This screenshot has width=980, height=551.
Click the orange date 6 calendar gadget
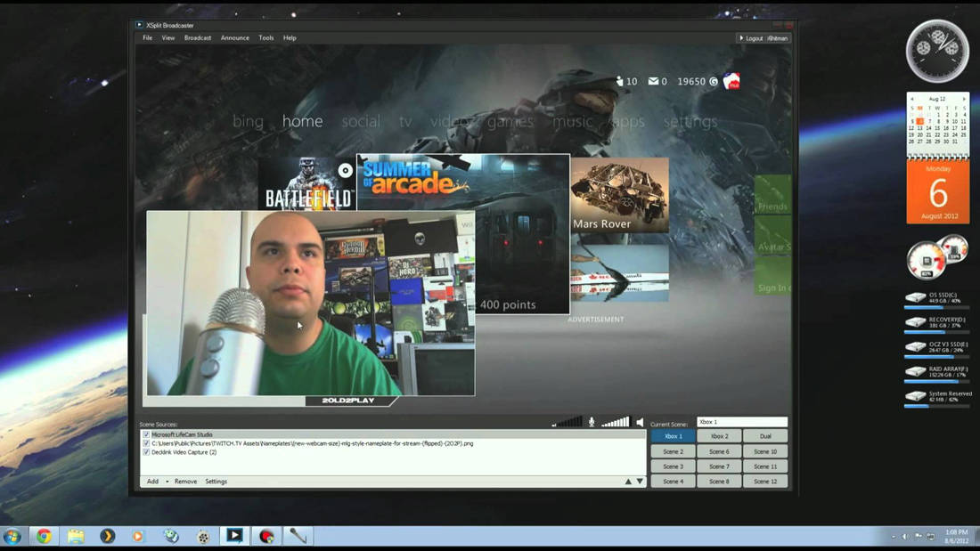938,191
